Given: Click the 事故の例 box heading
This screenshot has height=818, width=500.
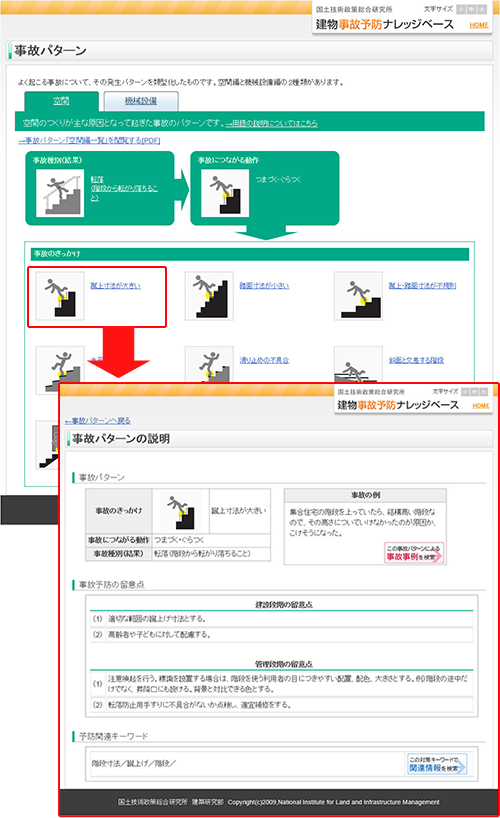Looking at the screenshot, I should pos(365,495).
